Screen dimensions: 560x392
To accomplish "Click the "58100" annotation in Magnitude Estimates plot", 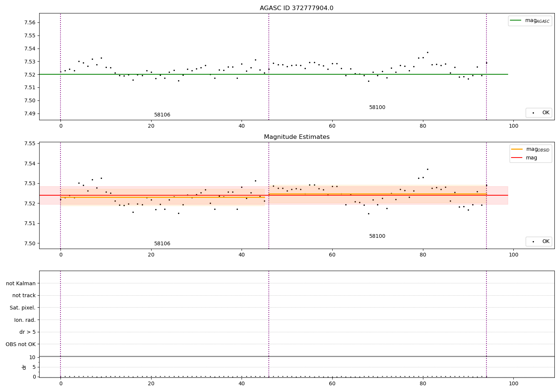I will pos(377,236).
